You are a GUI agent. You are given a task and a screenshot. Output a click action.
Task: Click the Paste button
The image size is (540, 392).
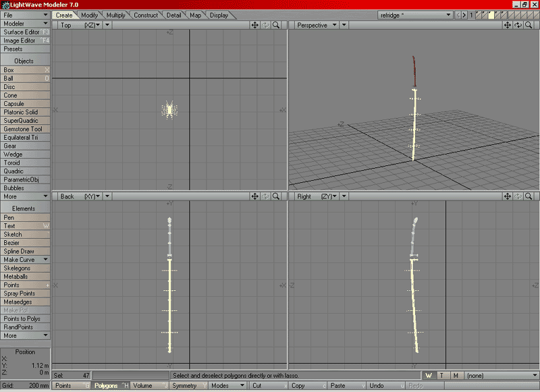[346, 386]
